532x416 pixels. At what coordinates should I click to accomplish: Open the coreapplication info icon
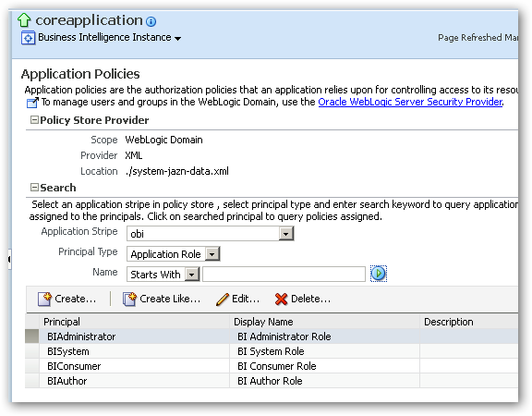(x=151, y=22)
